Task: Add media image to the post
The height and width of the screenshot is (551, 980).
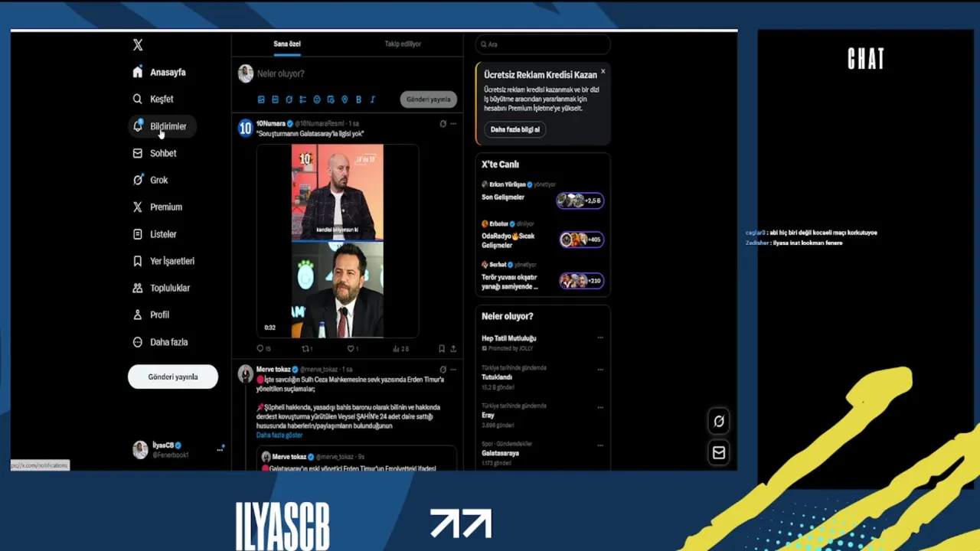Action: coord(261,99)
